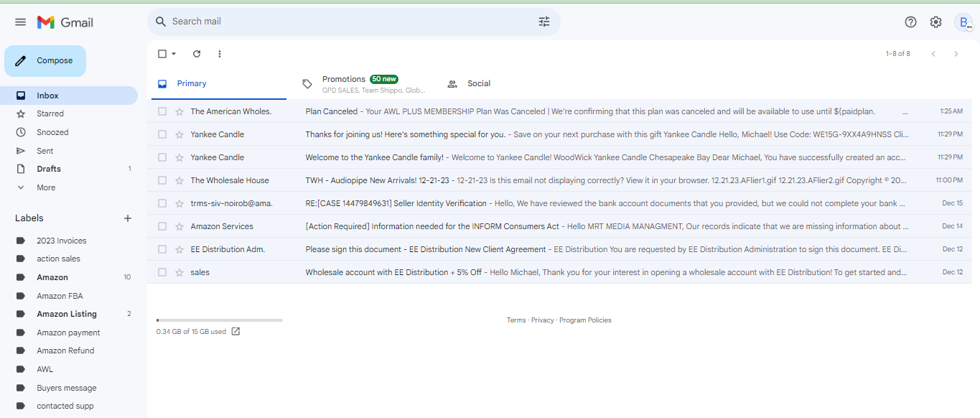Open the Google account avatar

(x=963, y=22)
